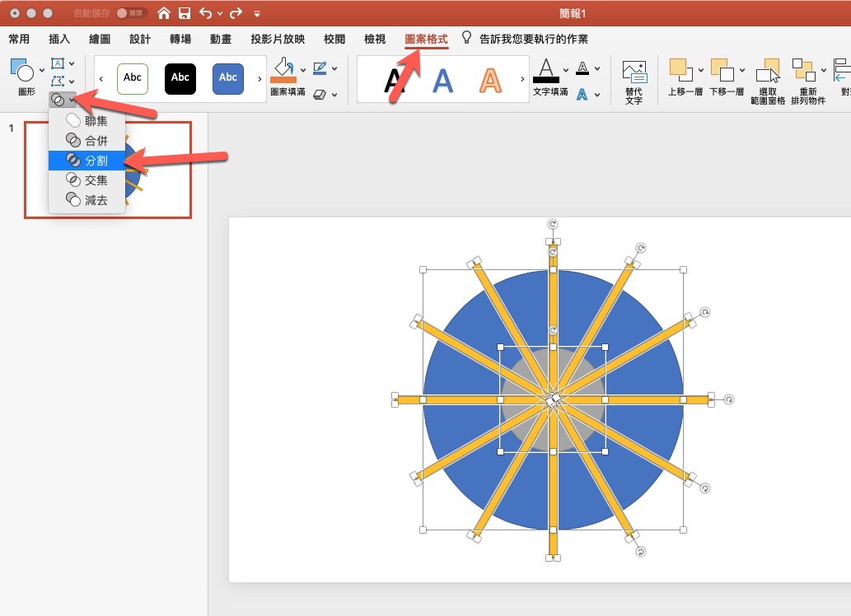The height and width of the screenshot is (616, 851).
Task: Select the orange outlined WordArt A style
Action: click(491, 80)
